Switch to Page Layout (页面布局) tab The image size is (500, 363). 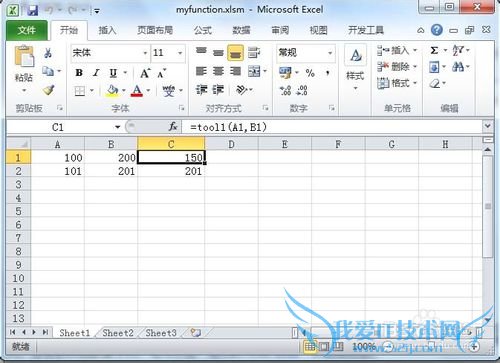click(x=155, y=30)
